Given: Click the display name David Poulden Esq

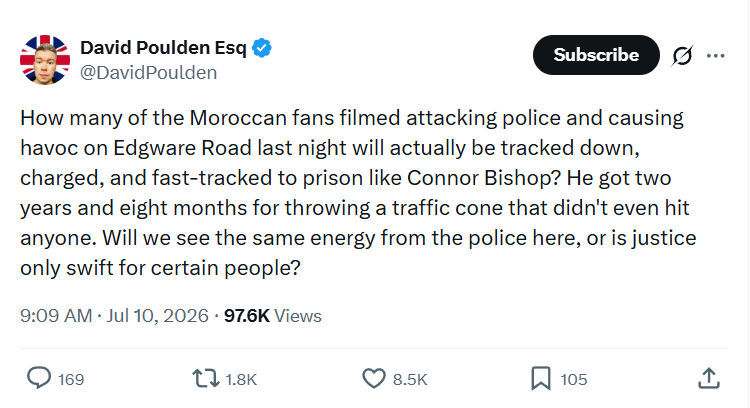Looking at the screenshot, I should point(163,48).
